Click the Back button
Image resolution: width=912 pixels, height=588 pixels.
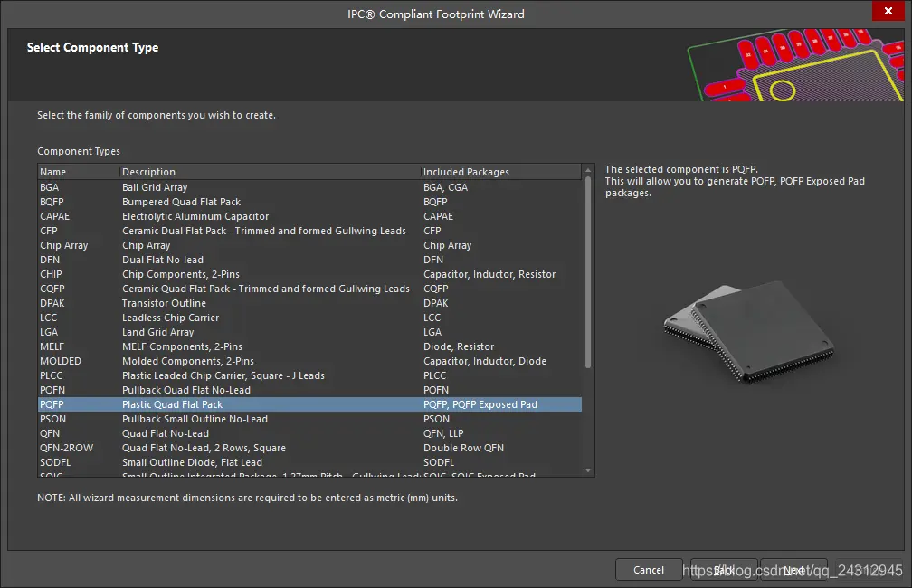[724, 570]
